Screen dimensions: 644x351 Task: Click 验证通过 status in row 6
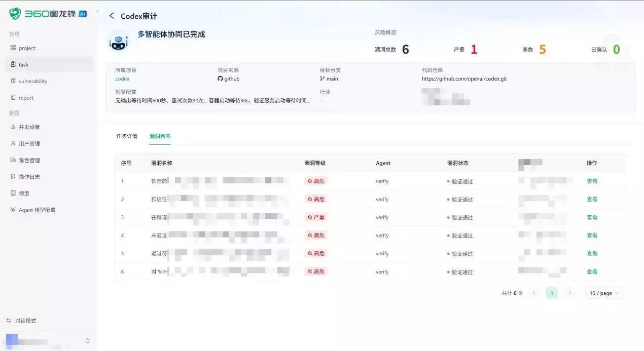click(x=460, y=272)
